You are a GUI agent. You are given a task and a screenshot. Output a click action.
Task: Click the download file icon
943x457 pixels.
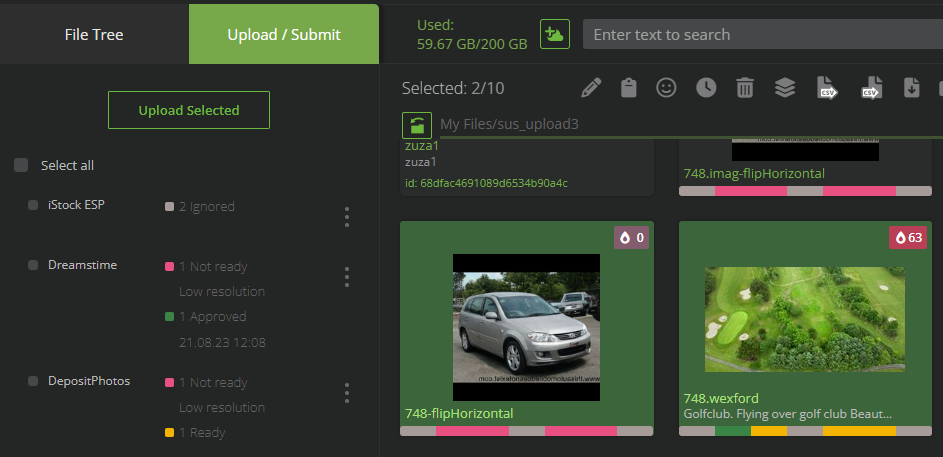click(x=911, y=88)
